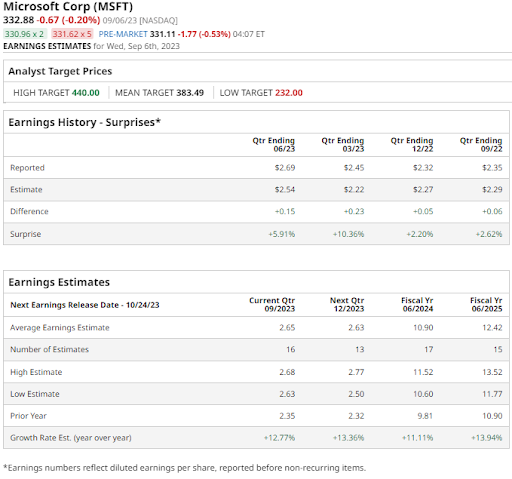This screenshot has width=512, height=479.
Task: Click the Qtr Ending 09/22 column header
Action: coord(481,145)
